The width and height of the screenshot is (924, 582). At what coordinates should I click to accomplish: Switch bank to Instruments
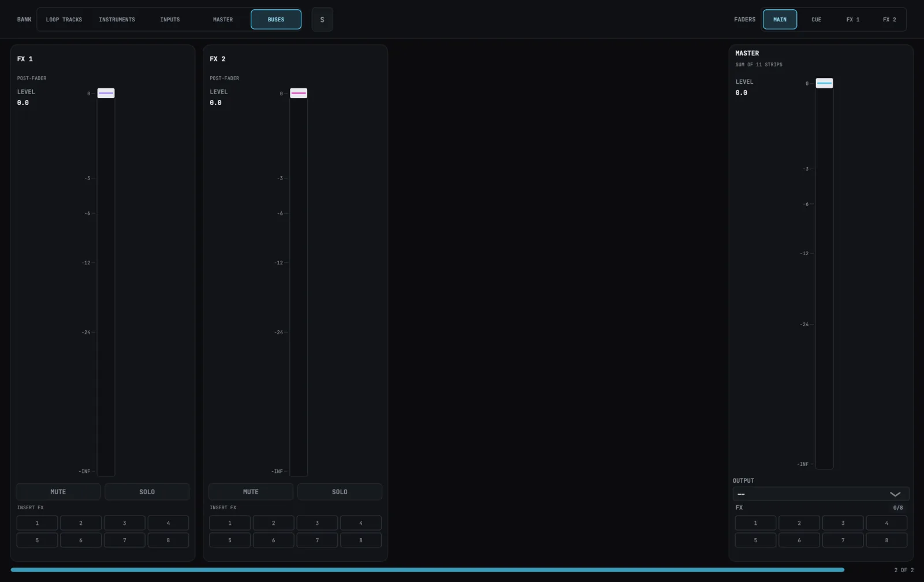point(117,20)
